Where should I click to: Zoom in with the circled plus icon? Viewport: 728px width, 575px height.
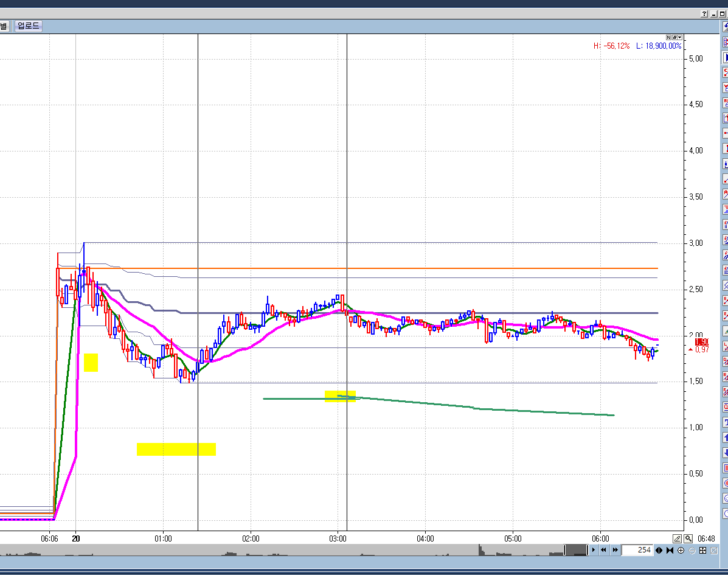pyautogui.click(x=681, y=550)
